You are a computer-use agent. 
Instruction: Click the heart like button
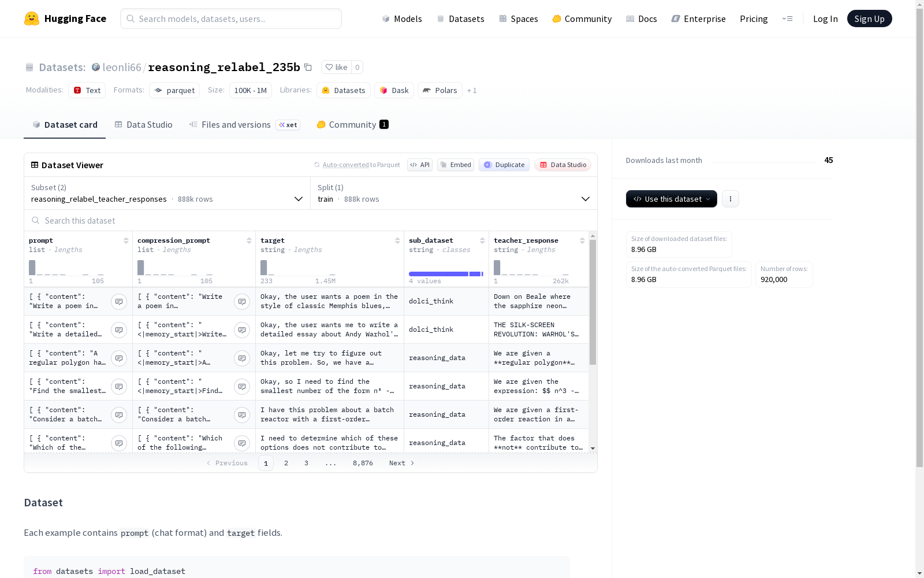click(x=336, y=67)
